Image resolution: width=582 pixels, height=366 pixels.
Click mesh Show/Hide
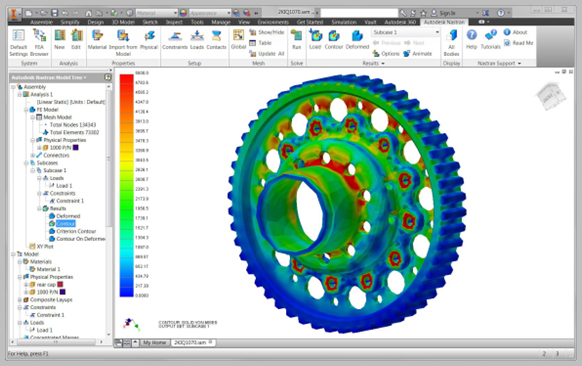pyautogui.click(x=267, y=32)
